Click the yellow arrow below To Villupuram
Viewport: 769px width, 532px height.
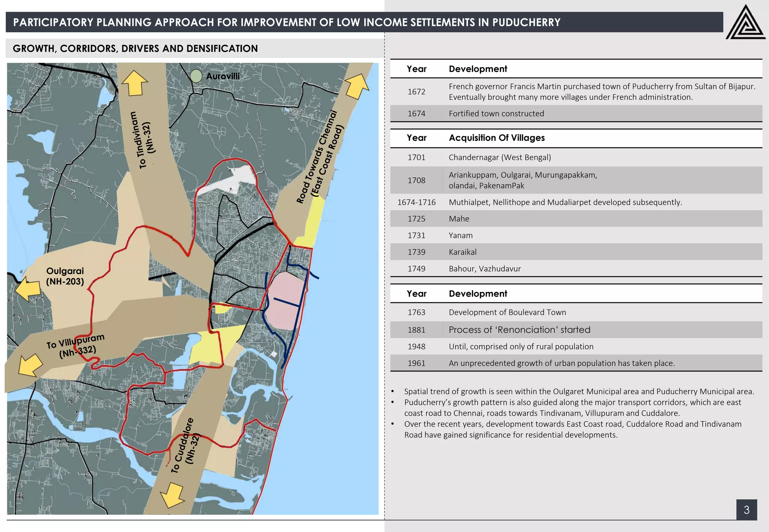(x=30, y=365)
